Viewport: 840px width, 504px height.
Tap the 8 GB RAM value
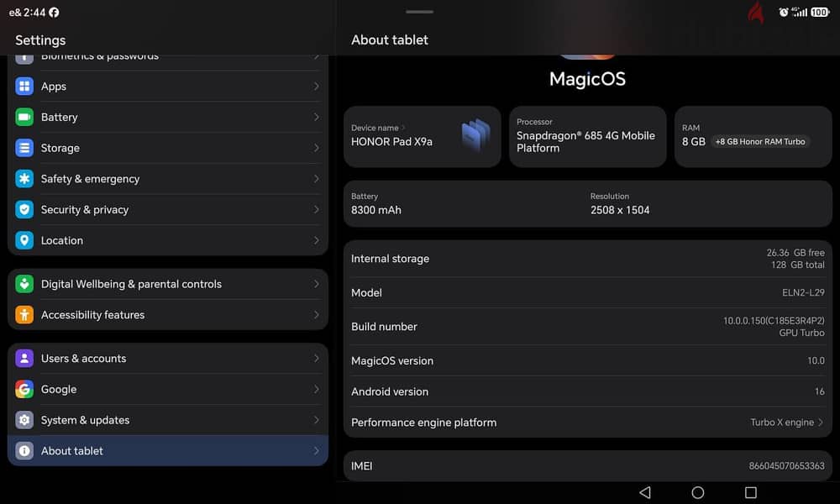(693, 142)
